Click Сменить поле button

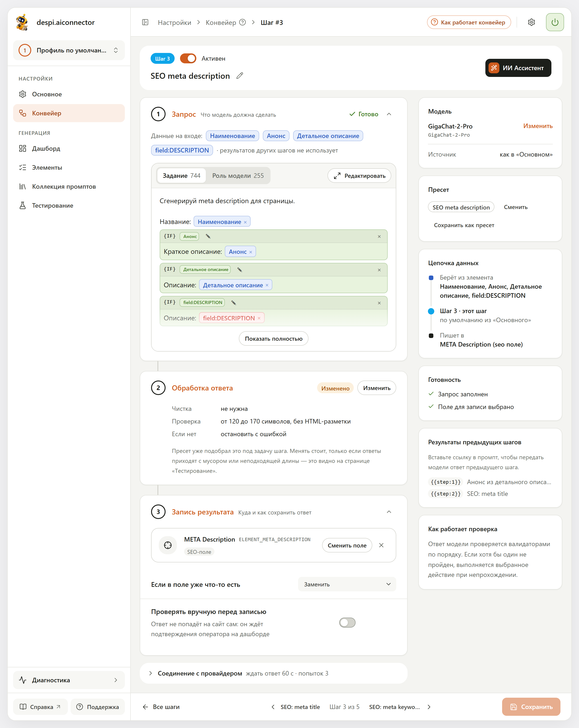pyautogui.click(x=347, y=545)
